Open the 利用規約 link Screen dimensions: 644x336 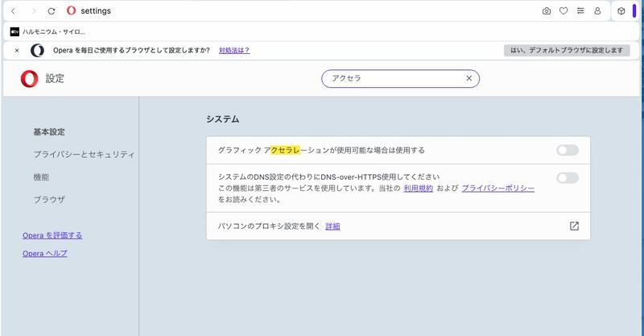(x=418, y=189)
